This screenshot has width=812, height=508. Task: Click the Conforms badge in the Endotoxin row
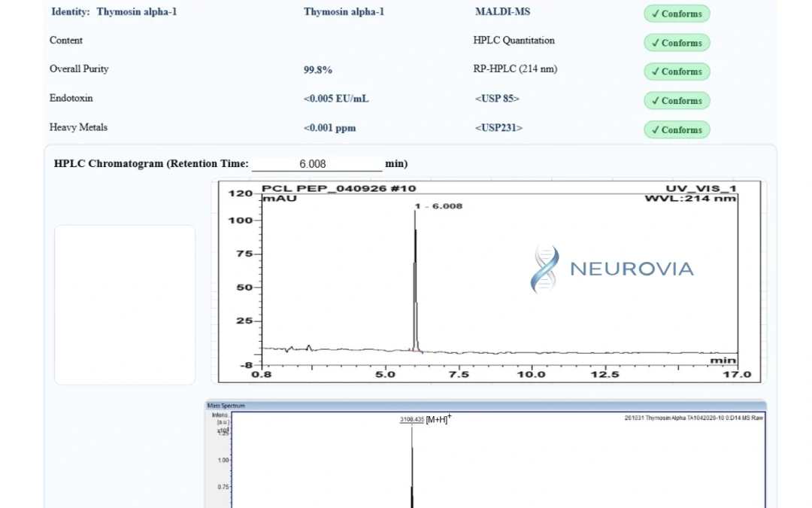(677, 101)
